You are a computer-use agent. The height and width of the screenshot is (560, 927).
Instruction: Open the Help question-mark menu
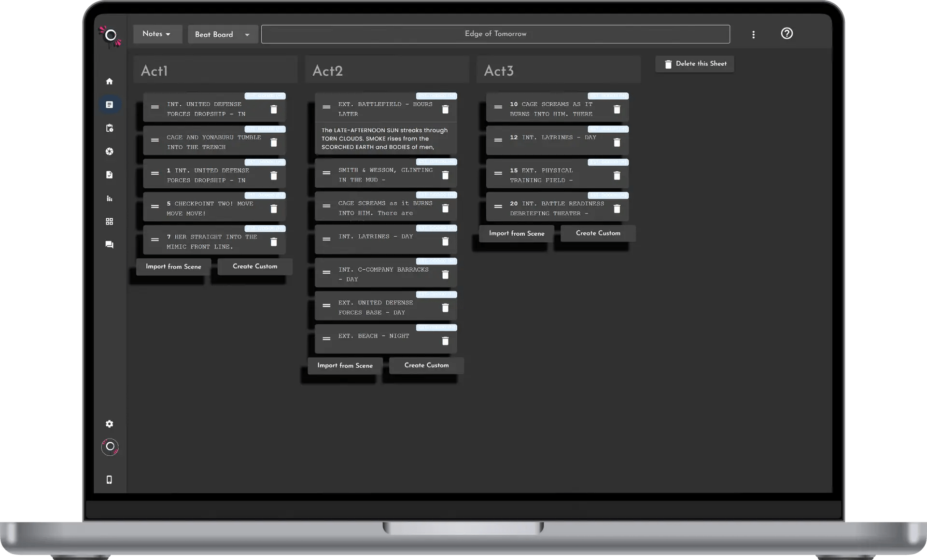[x=787, y=33]
